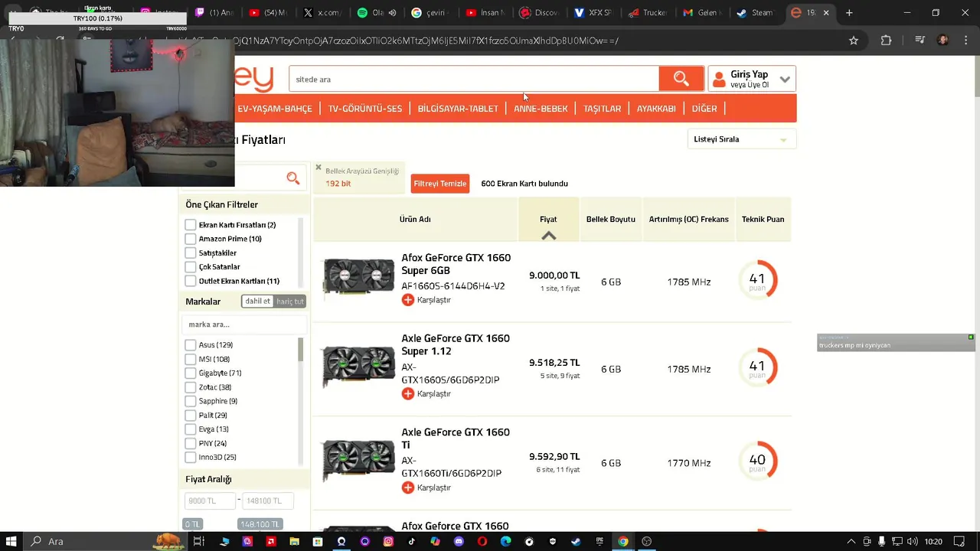Check Outlet Ekran Kartları (11) filter
The height and width of the screenshot is (551, 980).
[x=191, y=281]
